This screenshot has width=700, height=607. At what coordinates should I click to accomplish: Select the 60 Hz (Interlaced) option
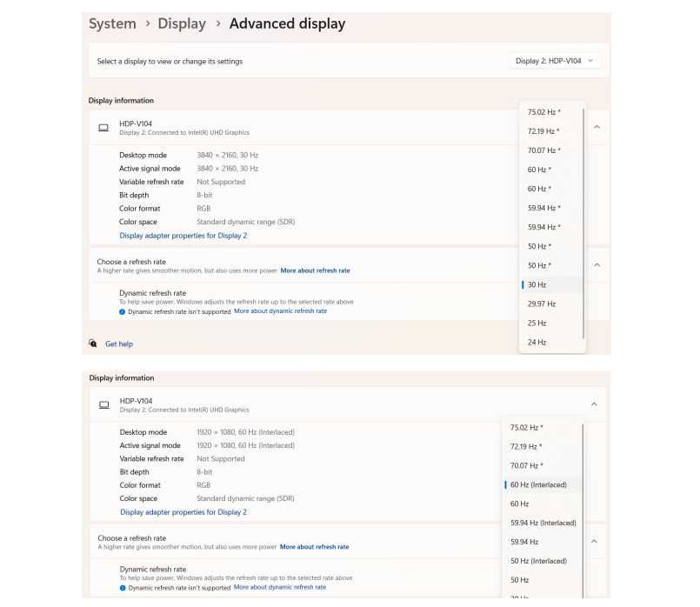click(x=538, y=484)
